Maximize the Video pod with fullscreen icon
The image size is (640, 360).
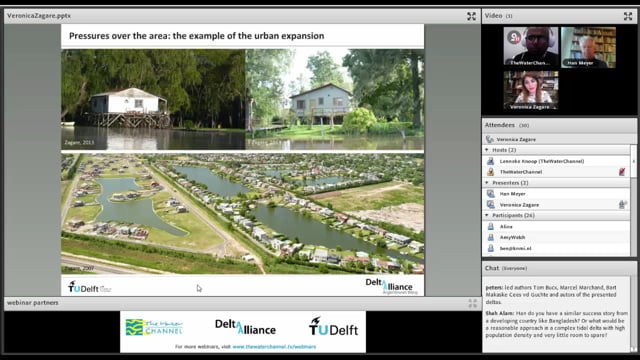(x=628, y=16)
